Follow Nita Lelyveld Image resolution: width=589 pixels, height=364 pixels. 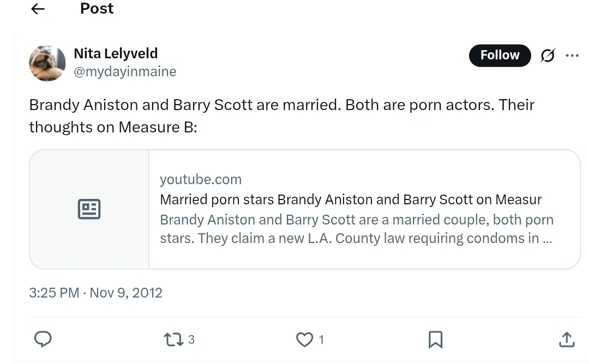500,55
